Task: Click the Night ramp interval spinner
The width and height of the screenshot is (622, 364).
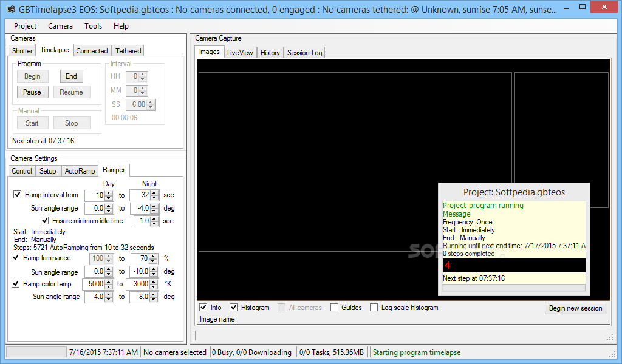Action: pyautogui.click(x=145, y=195)
